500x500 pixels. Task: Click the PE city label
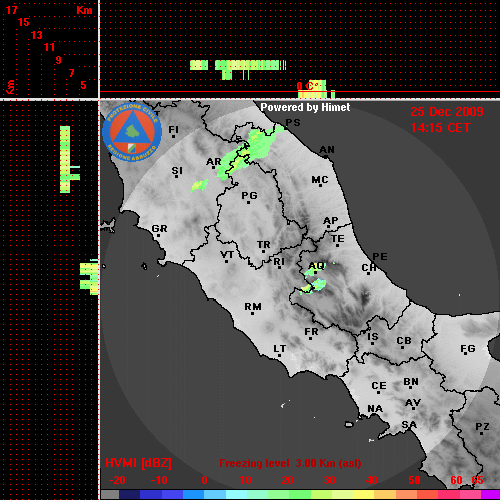[380, 257]
